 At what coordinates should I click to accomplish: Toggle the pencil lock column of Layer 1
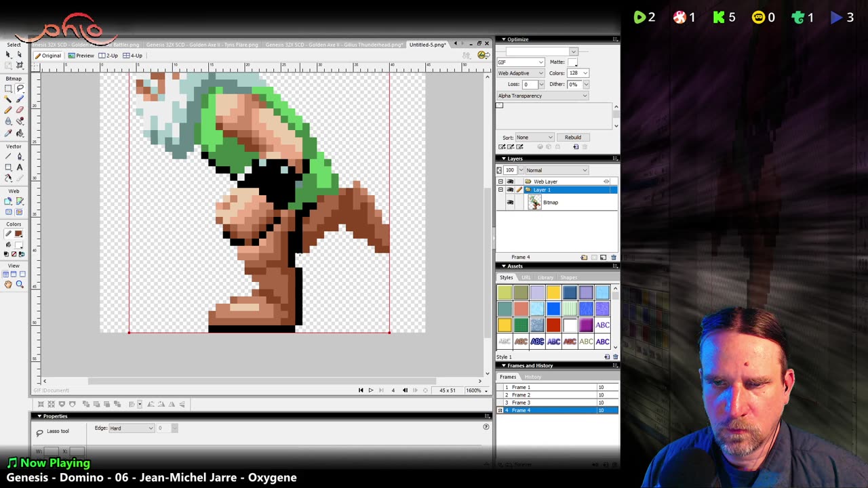point(519,190)
